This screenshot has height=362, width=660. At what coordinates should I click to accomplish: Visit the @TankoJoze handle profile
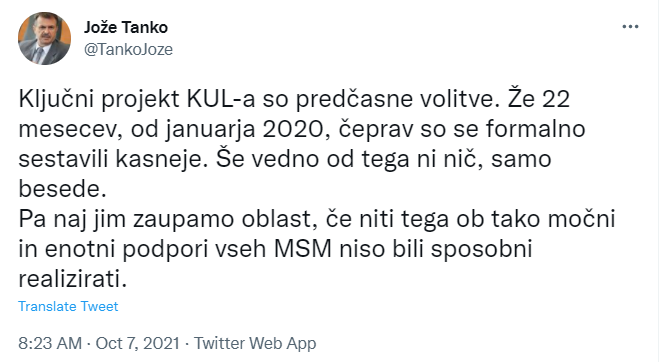(x=128, y=49)
